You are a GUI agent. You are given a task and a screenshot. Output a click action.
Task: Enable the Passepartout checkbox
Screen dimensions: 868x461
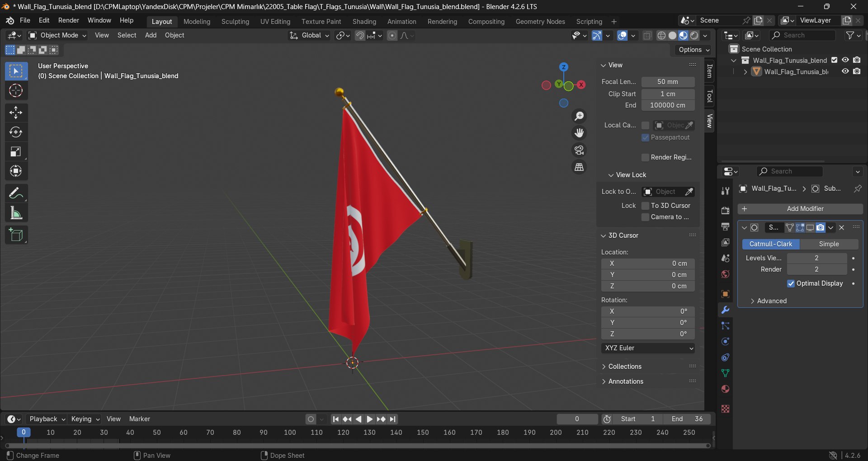point(646,137)
